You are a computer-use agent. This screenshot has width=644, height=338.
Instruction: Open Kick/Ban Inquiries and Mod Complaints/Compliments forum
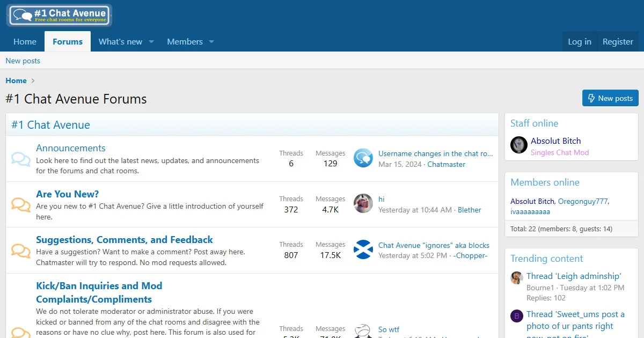click(99, 292)
